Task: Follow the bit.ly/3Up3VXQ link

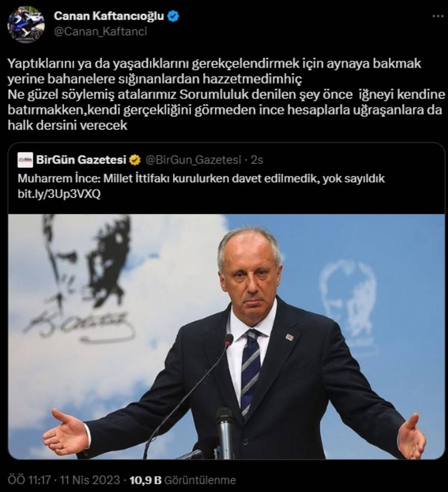Action: pyautogui.click(x=59, y=194)
